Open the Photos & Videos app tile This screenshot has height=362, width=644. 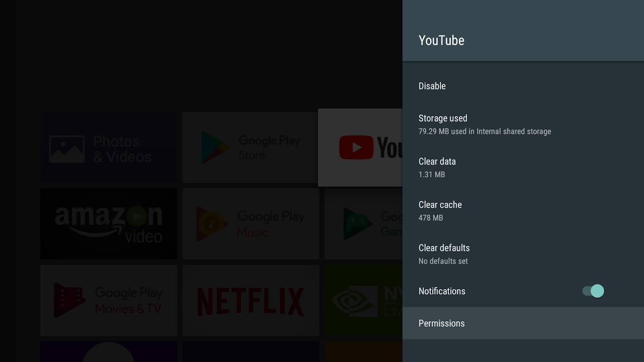click(109, 148)
